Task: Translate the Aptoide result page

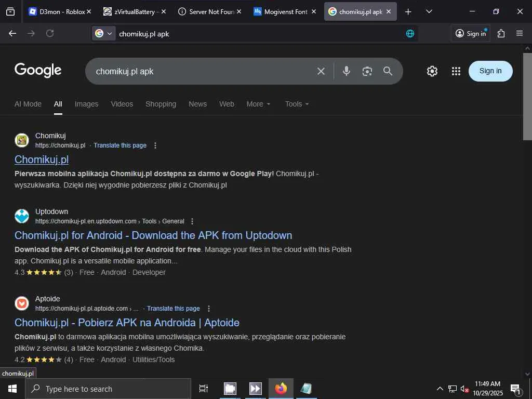Action: coord(174,309)
